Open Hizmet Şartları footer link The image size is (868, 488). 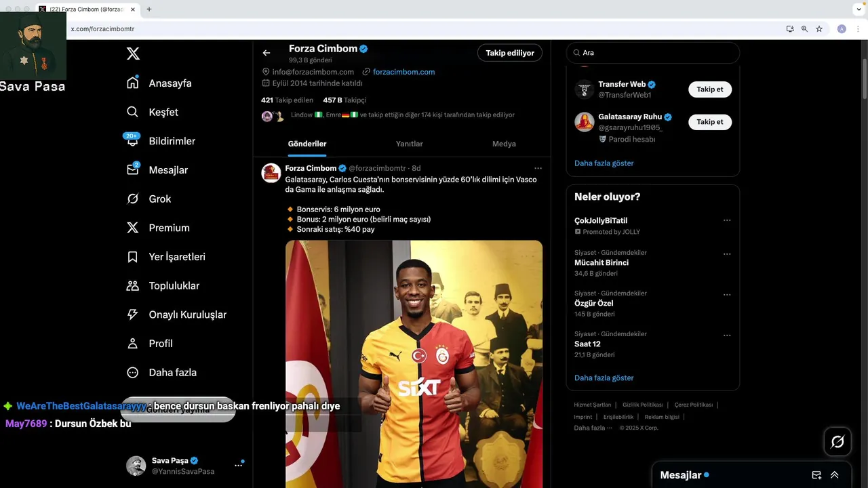(593, 405)
